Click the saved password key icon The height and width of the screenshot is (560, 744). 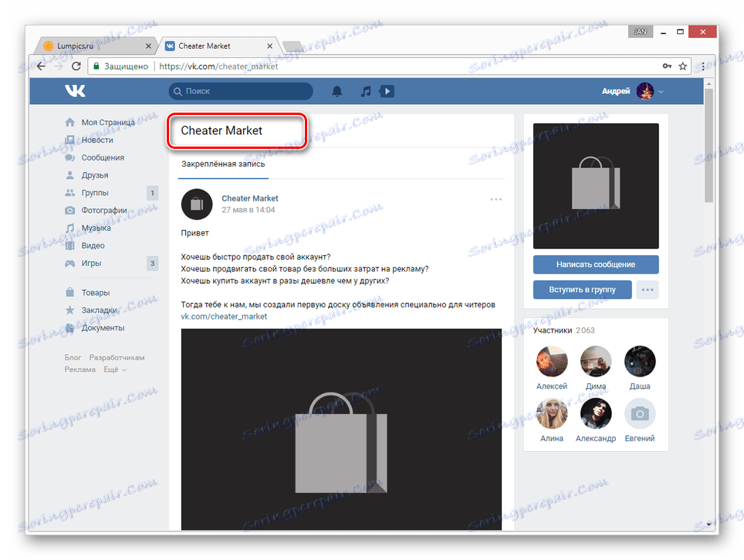667,66
